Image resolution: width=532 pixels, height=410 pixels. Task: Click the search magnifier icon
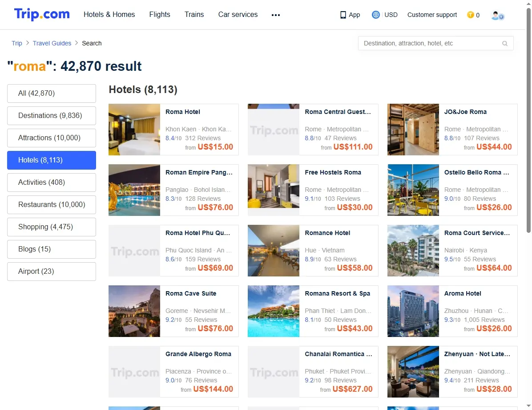pos(505,44)
